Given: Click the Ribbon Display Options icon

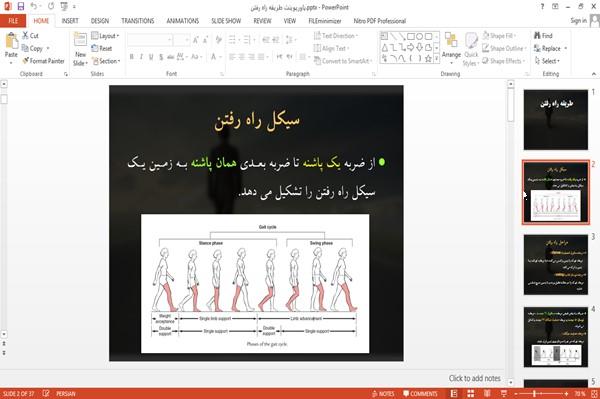Looking at the screenshot, I should [x=555, y=7].
